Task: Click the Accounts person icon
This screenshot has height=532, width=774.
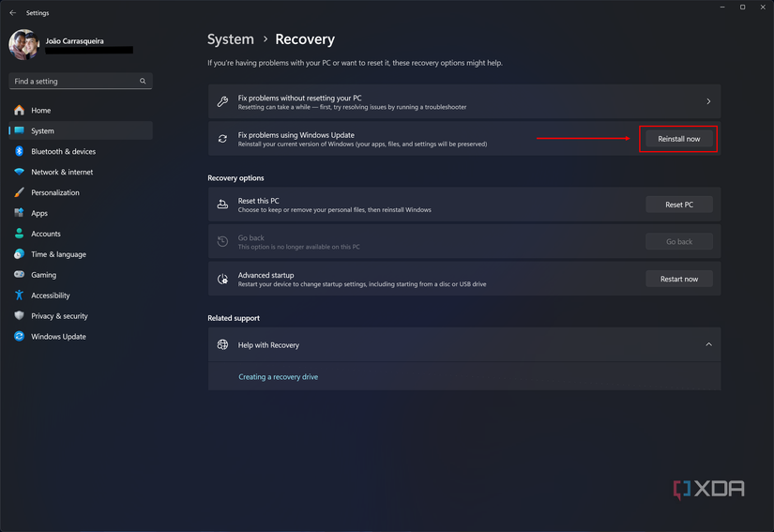Action: click(x=20, y=234)
